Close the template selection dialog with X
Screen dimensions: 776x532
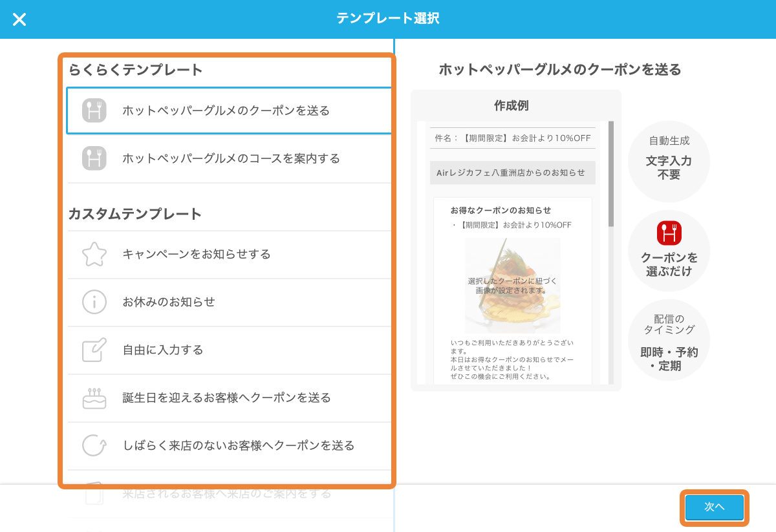[x=19, y=19]
